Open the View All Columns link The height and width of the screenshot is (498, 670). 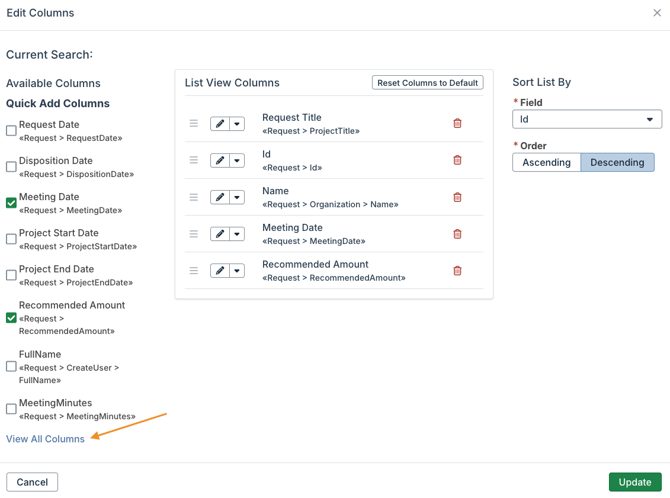[45, 439]
